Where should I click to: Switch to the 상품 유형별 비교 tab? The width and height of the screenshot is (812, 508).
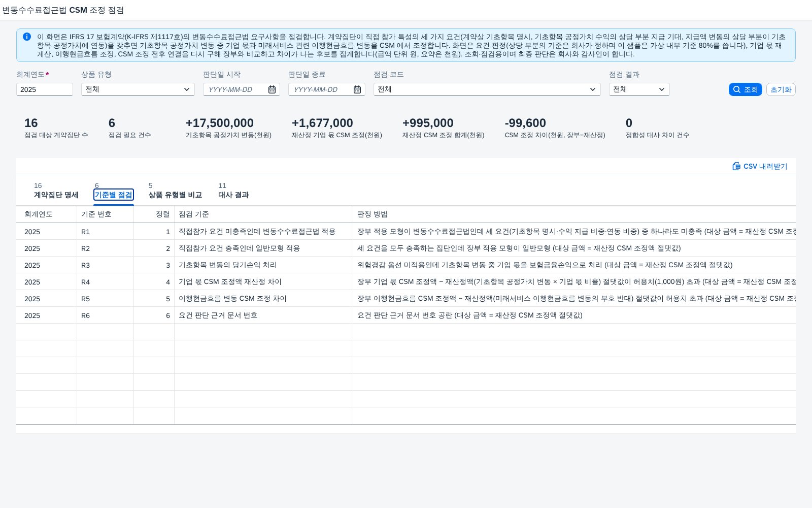pos(175,190)
